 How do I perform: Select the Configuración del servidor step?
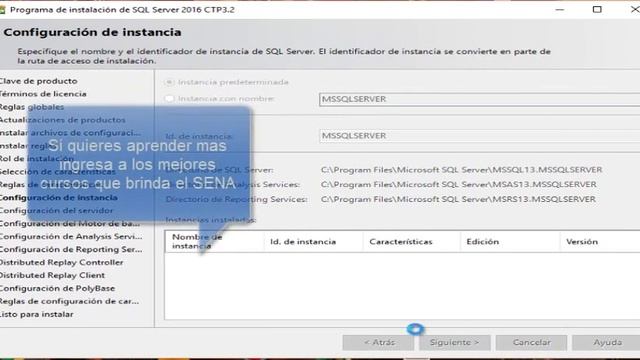(x=56, y=211)
